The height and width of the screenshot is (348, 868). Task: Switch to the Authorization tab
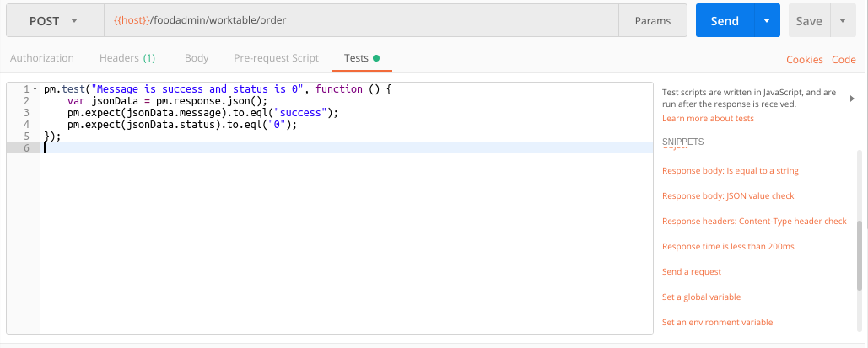pos(41,58)
